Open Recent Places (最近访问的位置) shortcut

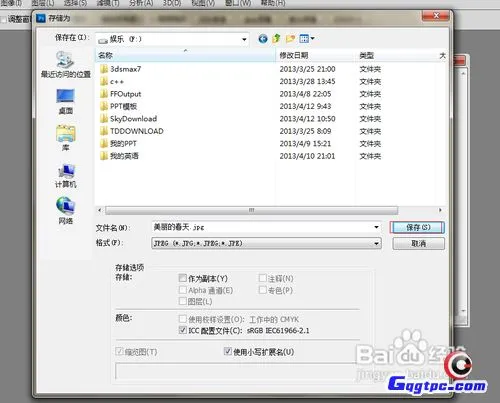66,65
